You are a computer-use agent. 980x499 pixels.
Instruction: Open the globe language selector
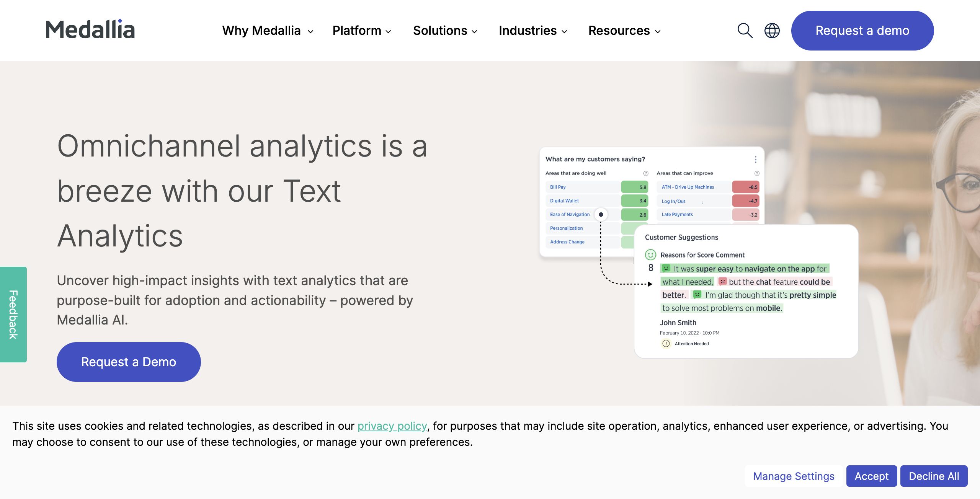772,31
